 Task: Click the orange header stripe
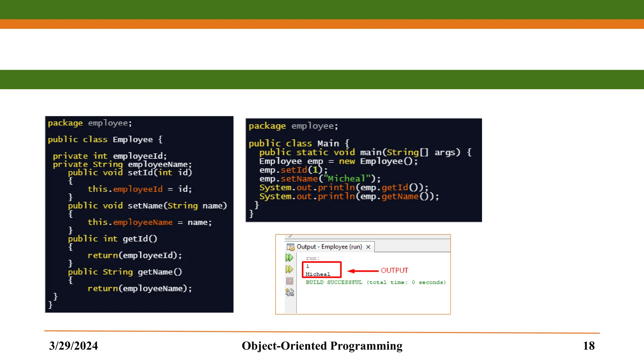click(322, 24)
